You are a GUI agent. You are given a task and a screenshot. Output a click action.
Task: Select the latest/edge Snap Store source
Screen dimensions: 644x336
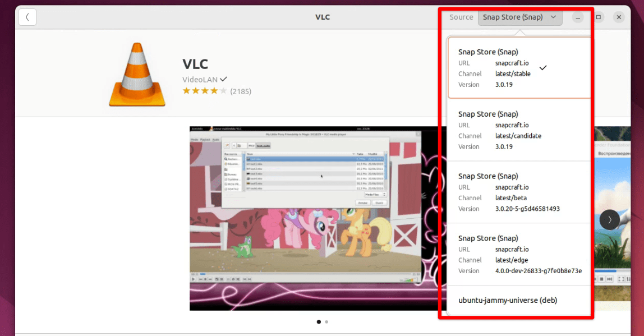[x=519, y=254]
